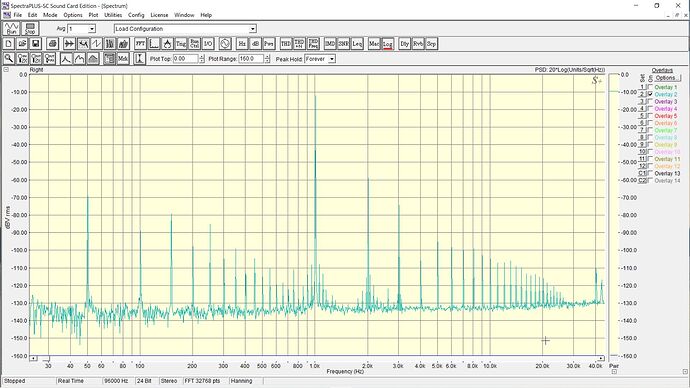Click the IMD measurement icon
This screenshot has width=690, height=388.
(330, 44)
